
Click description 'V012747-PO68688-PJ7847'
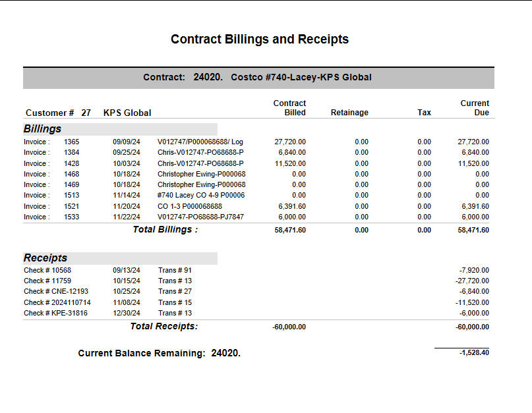(x=200, y=217)
